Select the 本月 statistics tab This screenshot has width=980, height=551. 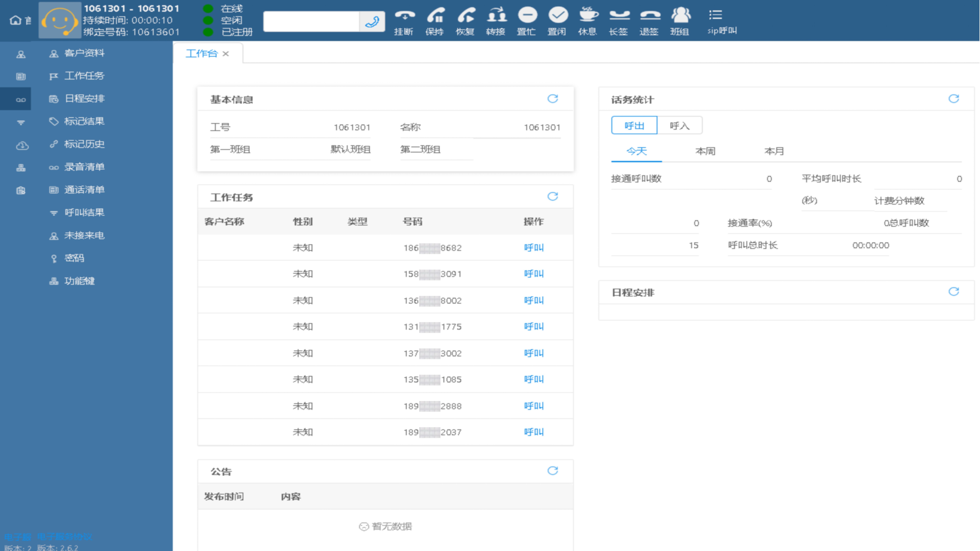point(774,151)
